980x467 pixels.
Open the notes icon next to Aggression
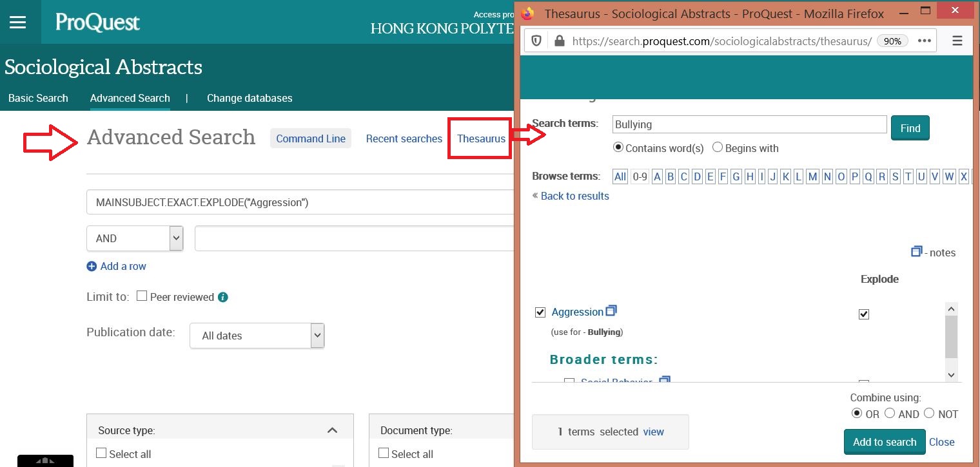(611, 310)
